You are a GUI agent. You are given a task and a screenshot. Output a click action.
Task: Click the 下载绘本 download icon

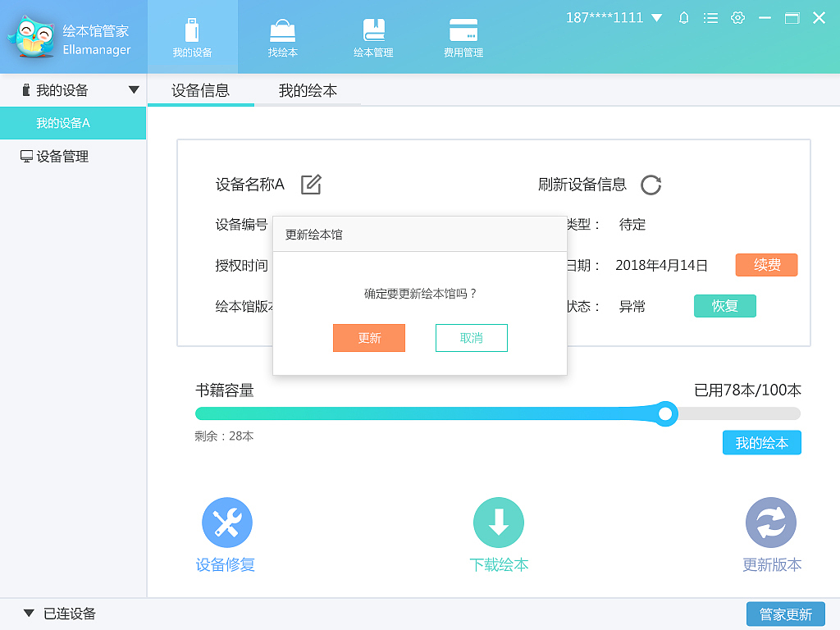pyautogui.click(x=499, y=522)
